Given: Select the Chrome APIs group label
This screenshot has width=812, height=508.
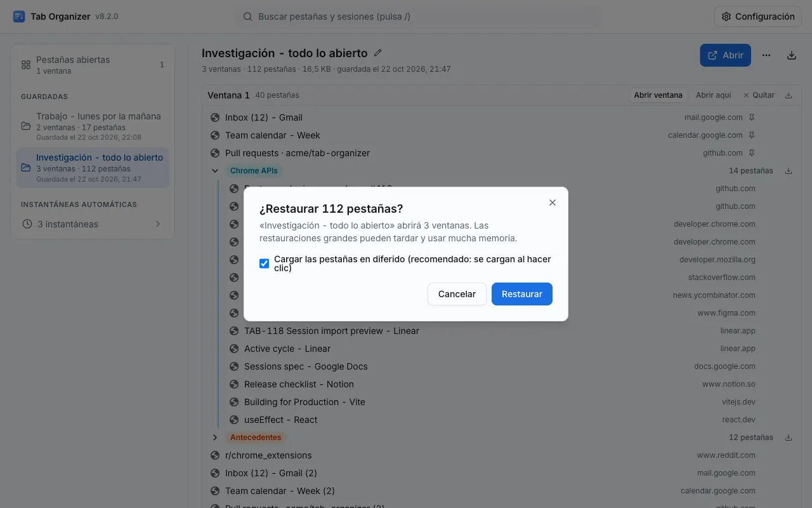Looking at the screenshot, I should click(253, 171).
